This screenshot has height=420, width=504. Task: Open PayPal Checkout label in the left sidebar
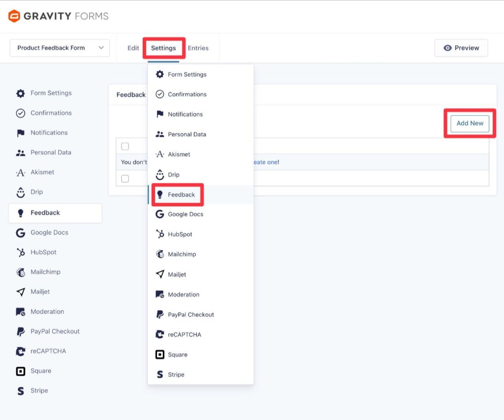click(x=55, y=331)
